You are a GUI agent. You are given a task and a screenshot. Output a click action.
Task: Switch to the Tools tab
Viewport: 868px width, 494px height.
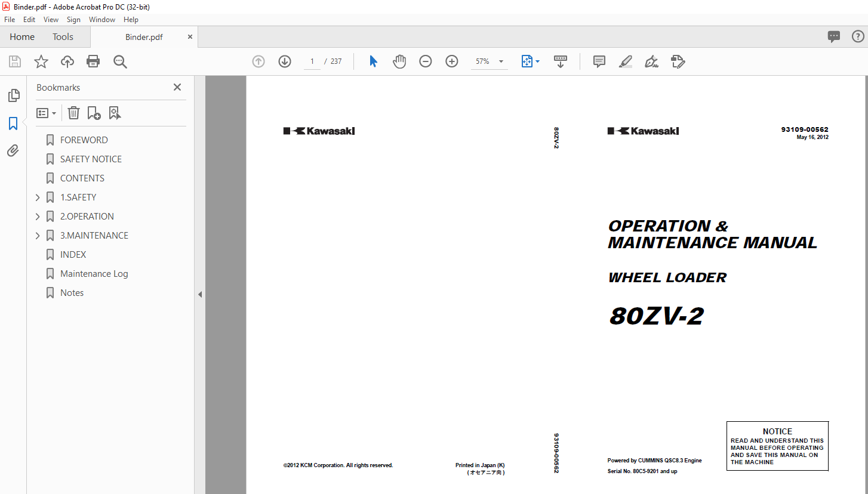click(x=63, y=37)
